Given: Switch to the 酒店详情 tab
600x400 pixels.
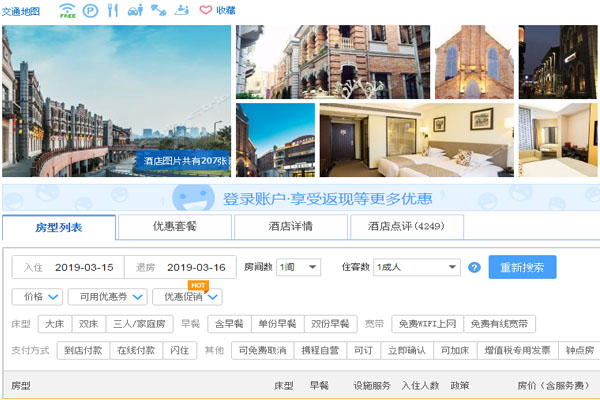Looking at the screenshot, I should pyautogui.click(x=291, y=227).
